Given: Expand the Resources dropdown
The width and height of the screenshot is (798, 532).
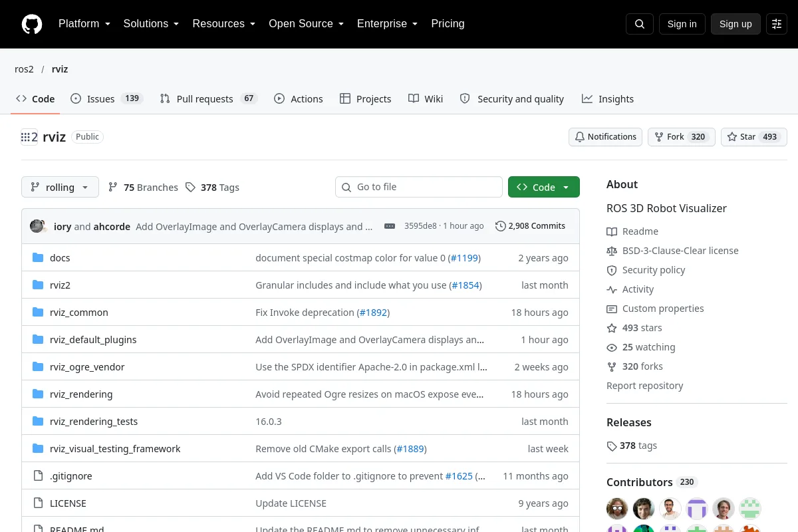Looking at the screenshot, I should coord(224,24).
